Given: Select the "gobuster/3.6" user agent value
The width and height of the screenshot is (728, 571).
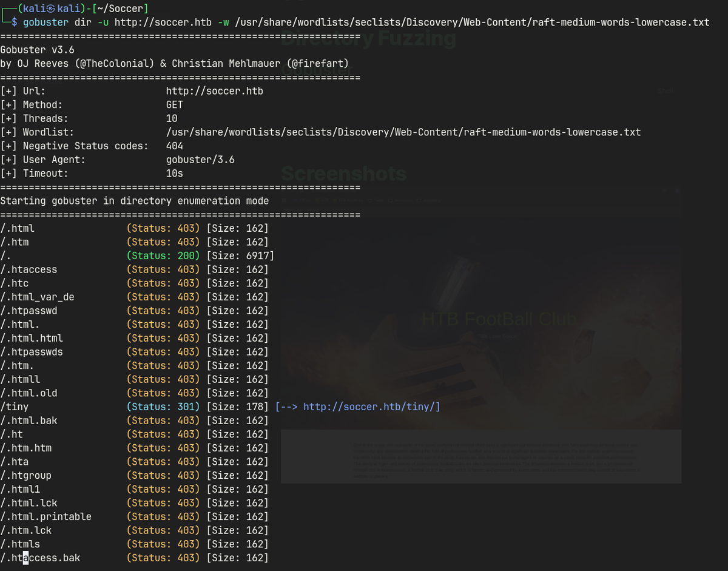Looking at the screenshot, I should coord(200,160).
